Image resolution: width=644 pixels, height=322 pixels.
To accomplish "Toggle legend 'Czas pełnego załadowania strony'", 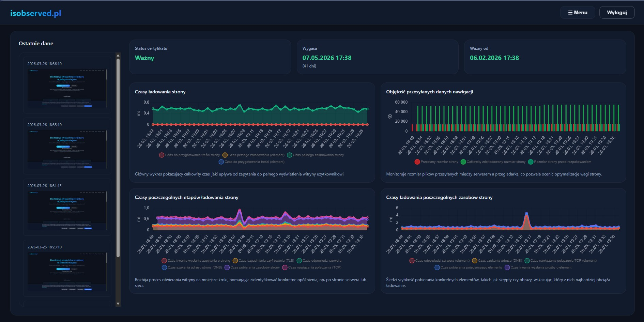I will pyautogui.click(x=316, y=155).
